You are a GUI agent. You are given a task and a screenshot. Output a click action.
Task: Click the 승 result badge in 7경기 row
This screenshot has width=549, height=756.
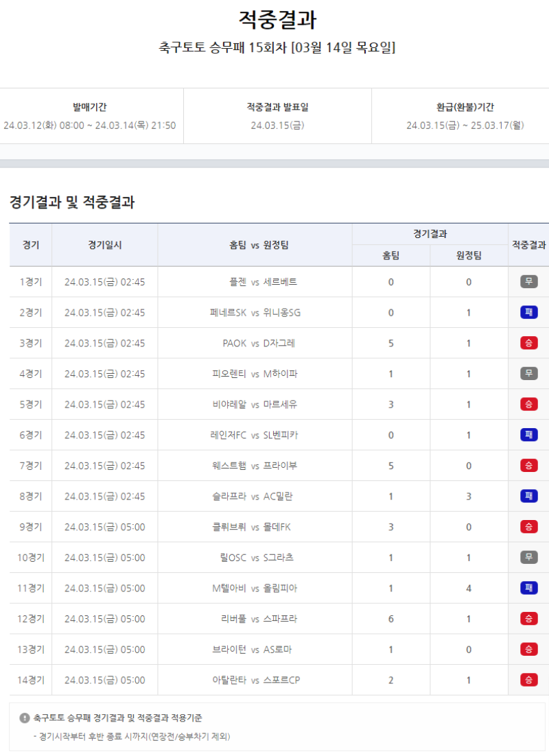pos(528,465)
